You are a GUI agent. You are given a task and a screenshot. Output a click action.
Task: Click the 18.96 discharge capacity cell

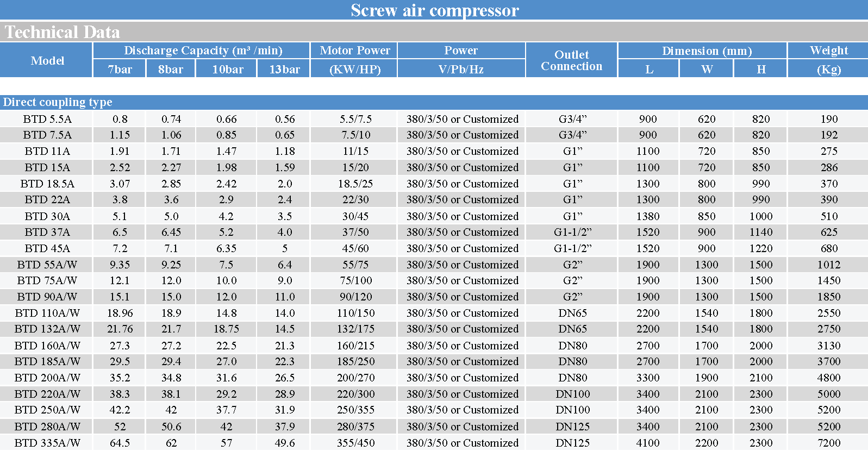click(120, 313)
